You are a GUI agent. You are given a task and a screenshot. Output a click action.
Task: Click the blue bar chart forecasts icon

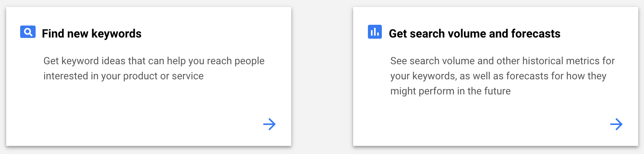tap(374, 32)
